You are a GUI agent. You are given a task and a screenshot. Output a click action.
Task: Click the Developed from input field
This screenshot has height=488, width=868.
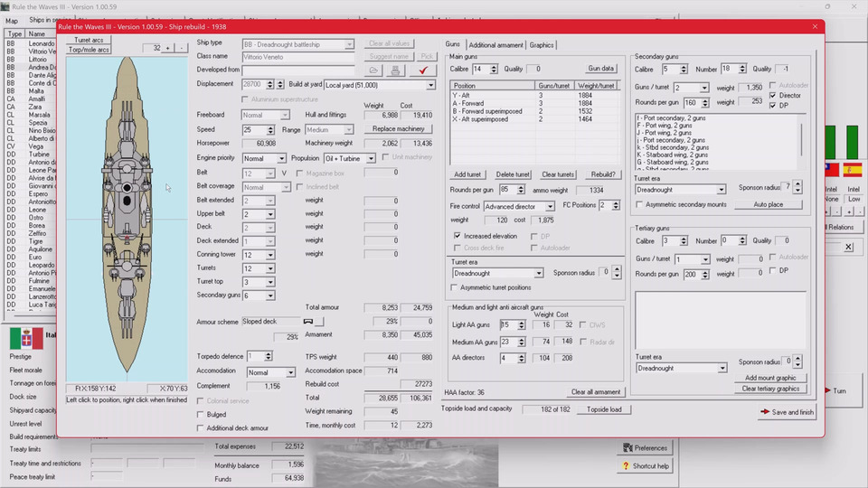(x=298, y=70)
